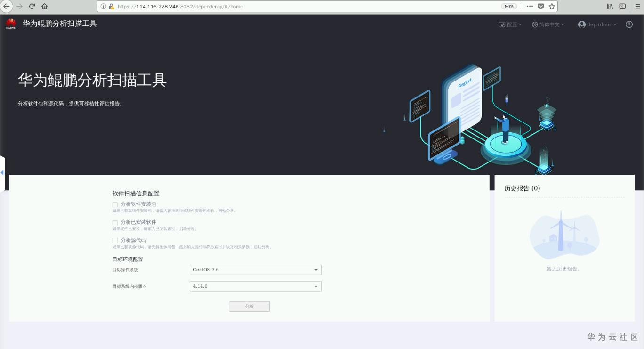The height and width of the screenshot is (349, 644).
Task: Open the 配置 dropdown menu
Action: tap(510, 24)
